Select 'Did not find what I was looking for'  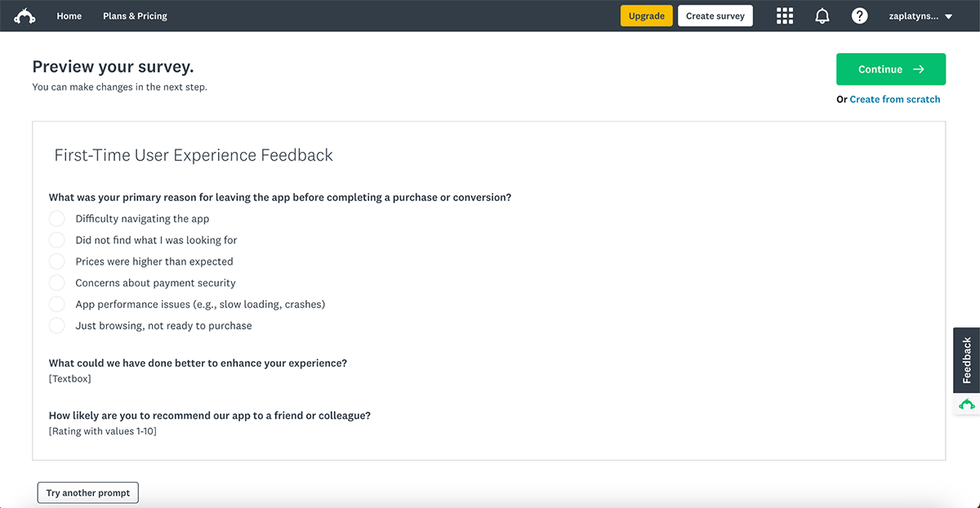point(56,240)
